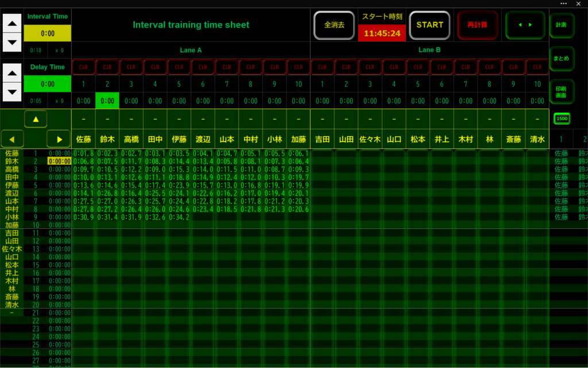Click yellow right triangle navigation button
The height and width of the screenshot is (368, 588).
pos(59,139)
